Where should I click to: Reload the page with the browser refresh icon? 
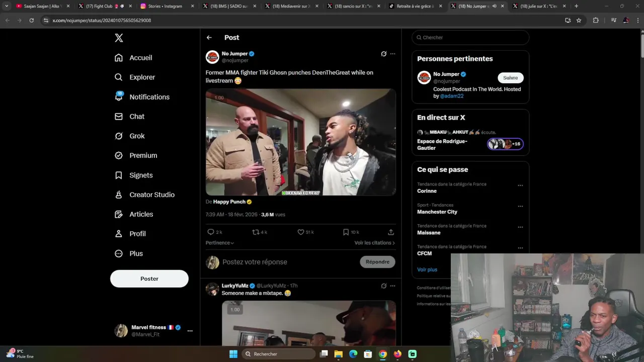pos(31,20)
